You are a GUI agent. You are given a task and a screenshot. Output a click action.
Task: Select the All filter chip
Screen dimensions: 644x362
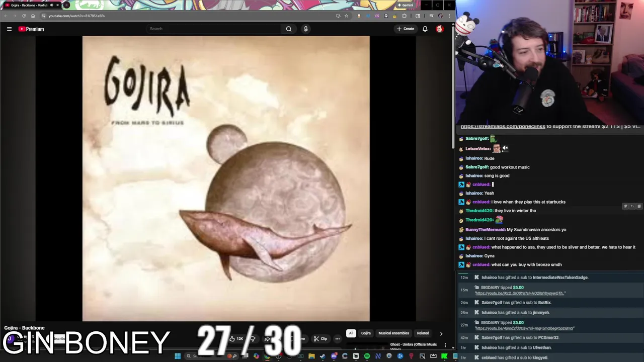coord(351,333)
